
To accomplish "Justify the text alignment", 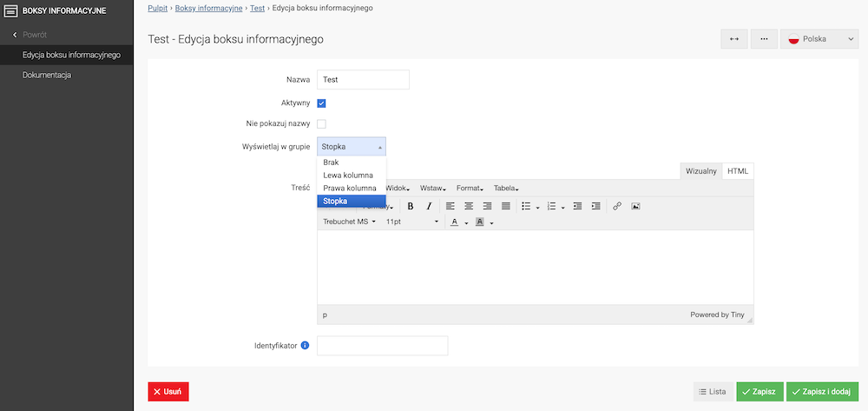I will [x=505, y=206].
